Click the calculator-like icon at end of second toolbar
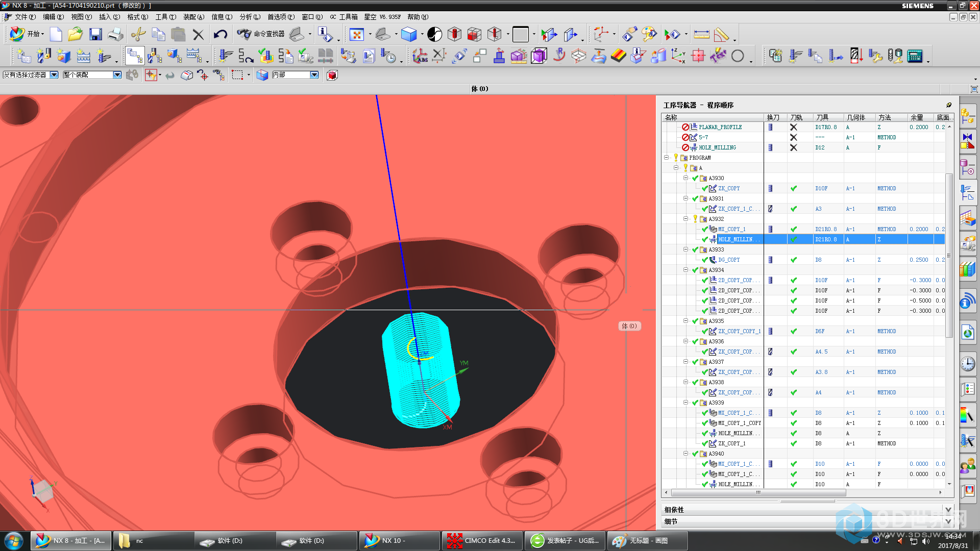The image size is (980, 551). pyautogui.click(x=915, y=56)
